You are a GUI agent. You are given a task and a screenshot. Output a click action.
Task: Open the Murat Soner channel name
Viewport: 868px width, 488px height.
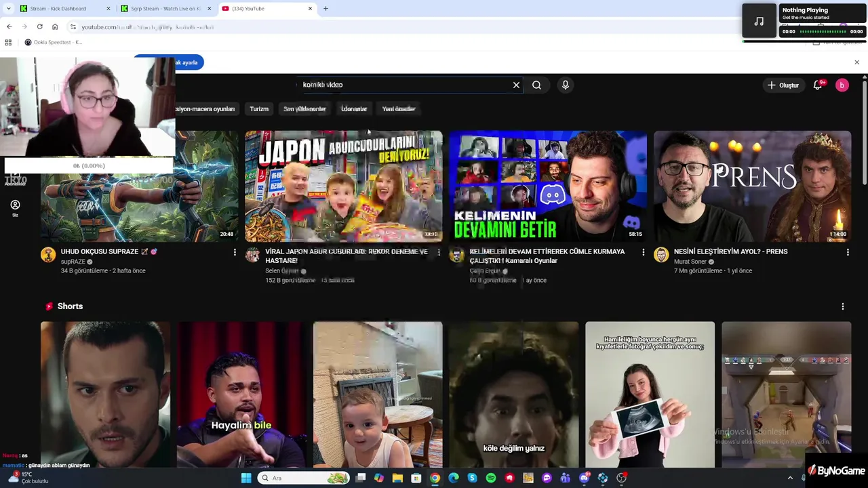point(690,262)
